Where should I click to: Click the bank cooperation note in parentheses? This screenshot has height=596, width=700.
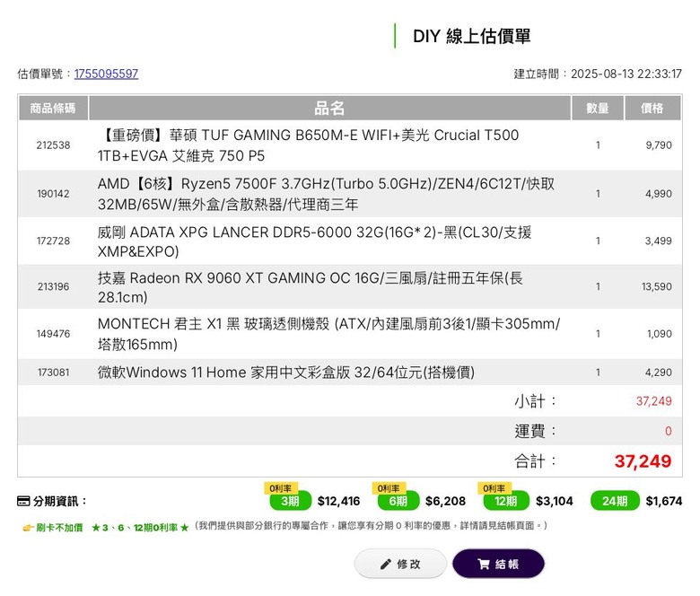click(x=371, y=526)
